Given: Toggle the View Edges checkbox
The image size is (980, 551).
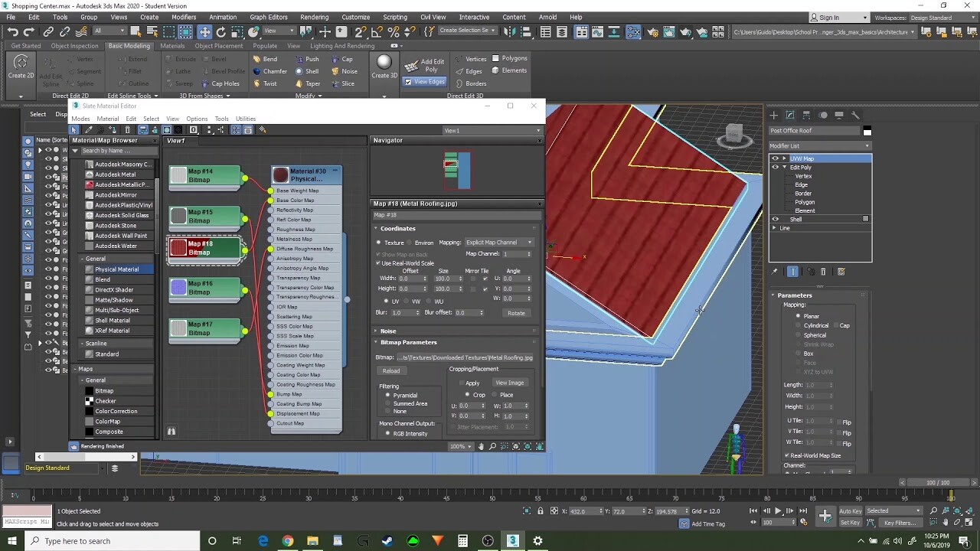Looking at the screenshot, I should pyautogui.click(x=408, y=82).
